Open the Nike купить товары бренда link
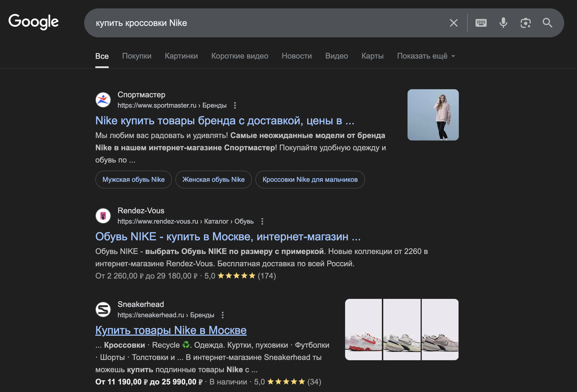577x392 pixels. coord(225,121)
